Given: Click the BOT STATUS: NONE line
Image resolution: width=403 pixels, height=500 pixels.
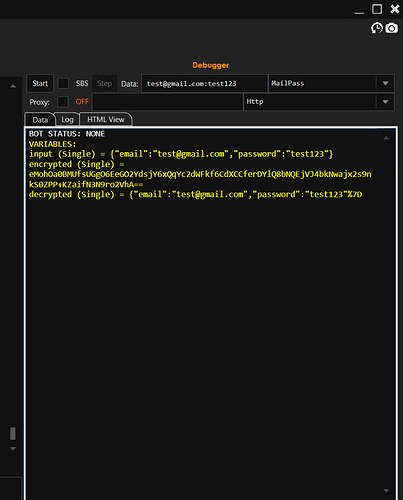Looking at the screenshot, I should (x=67, y=134).
